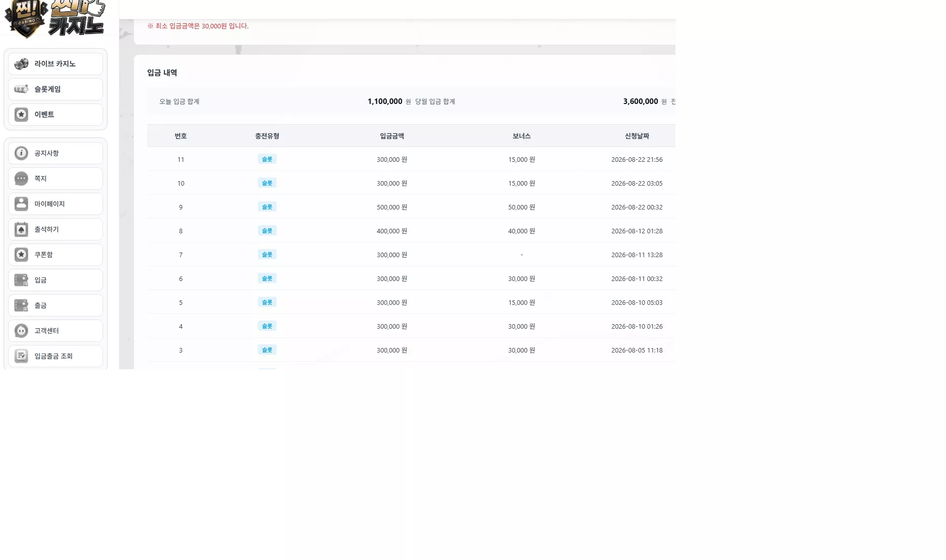This screenshot has height=560, width=946.
Task: Navigate to 입금 deposit page
Action: click(55, 280)
